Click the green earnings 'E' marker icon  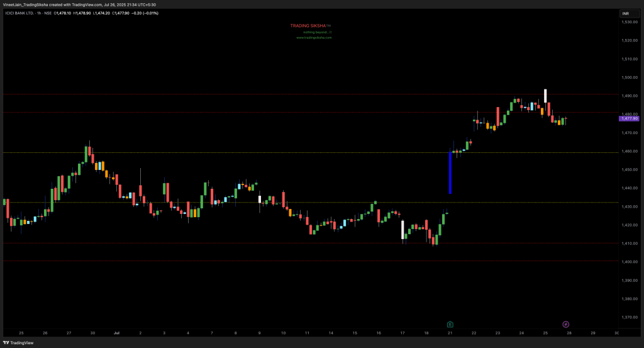[x=450, y=323]
